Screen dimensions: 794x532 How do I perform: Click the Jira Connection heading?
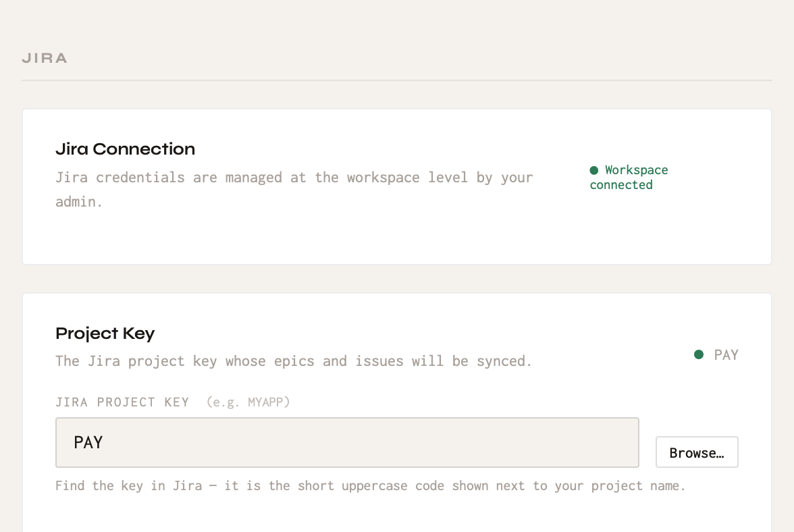pyautogui.click(x=125, y=149)
